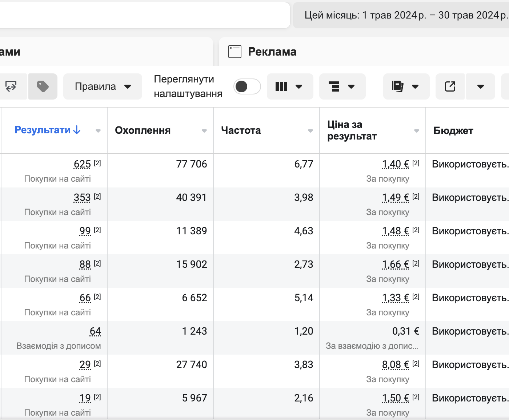Click the Частота column header

[241, 130]
